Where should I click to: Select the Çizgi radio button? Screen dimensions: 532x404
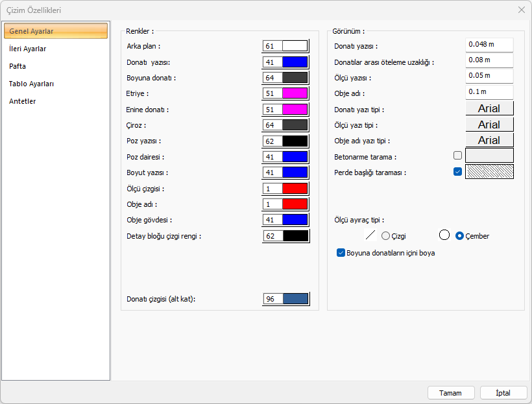tap(386, 236)
